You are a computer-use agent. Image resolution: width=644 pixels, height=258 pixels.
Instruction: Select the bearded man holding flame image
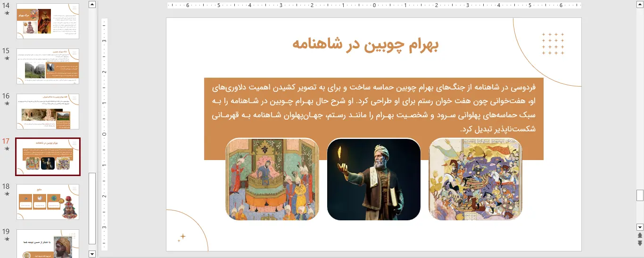[x=373, y=179]
